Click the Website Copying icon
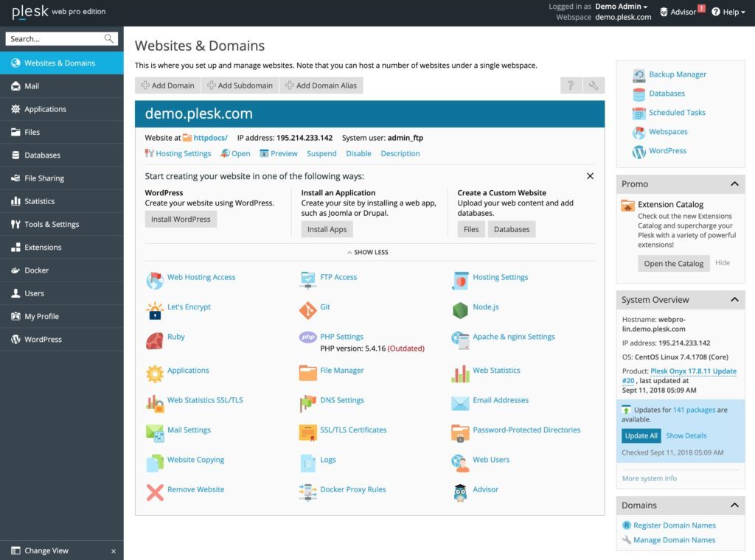This screenshot has width=755, height=560. [x=155, y=463]
